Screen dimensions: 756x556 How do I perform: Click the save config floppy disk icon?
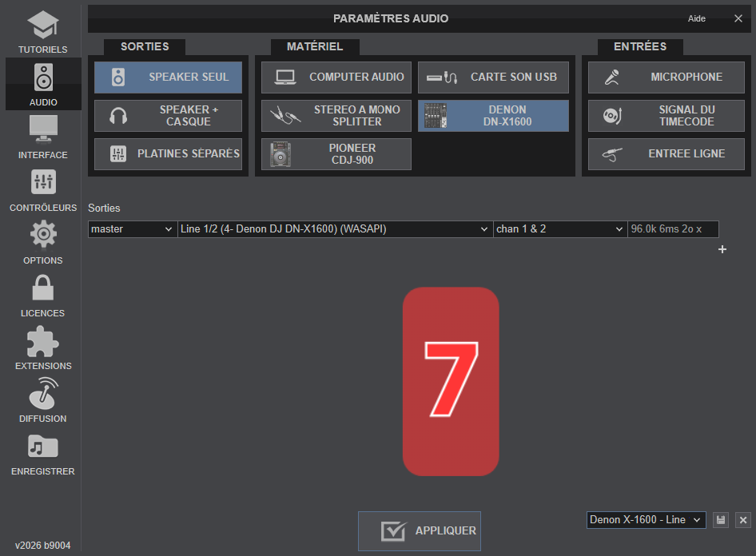pos(721,520)
